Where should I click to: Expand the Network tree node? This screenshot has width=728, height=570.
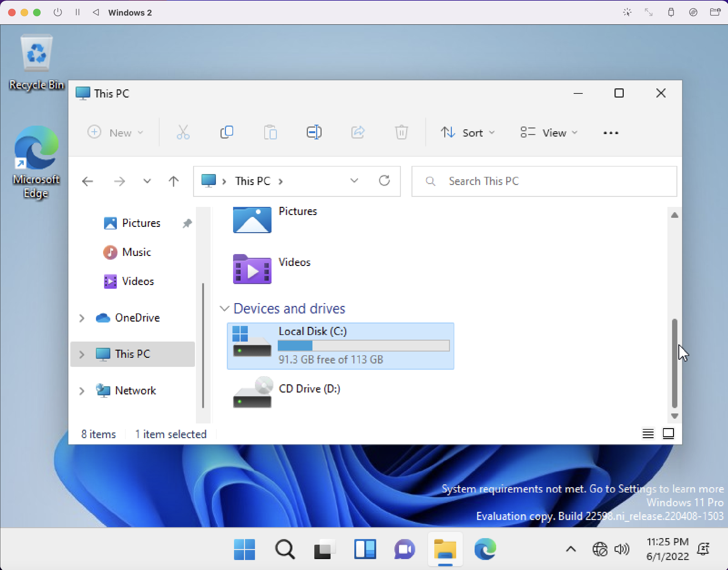[x=82, y=391]
